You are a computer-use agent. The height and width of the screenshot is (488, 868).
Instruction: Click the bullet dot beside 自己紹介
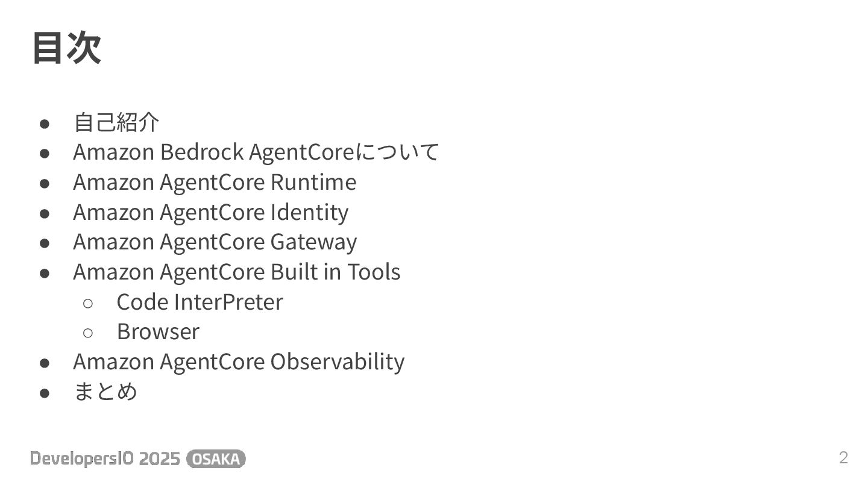(x=44, y=124)
